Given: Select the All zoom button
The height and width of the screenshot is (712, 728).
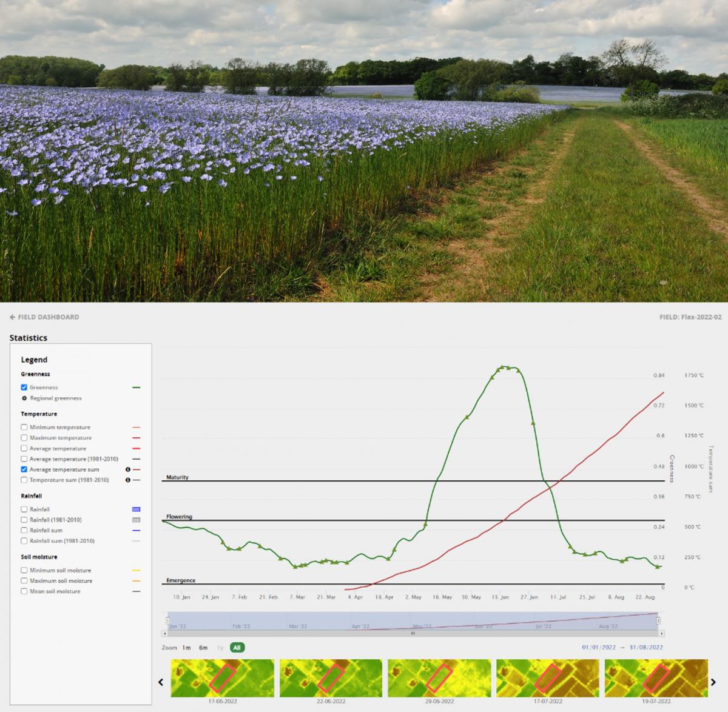Looking at the screenshot, I should 237,648.
